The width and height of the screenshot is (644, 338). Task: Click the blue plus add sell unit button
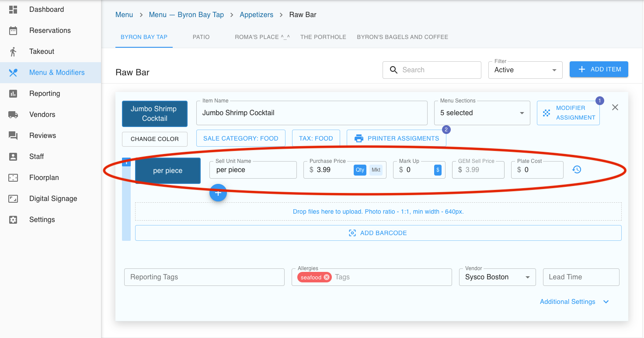(218, 193)
